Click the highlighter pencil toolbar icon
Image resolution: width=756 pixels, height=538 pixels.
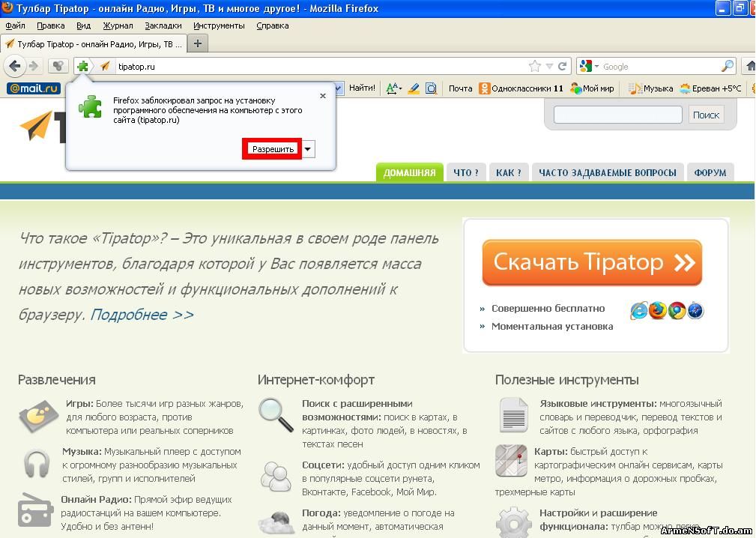tap(413, 88)
